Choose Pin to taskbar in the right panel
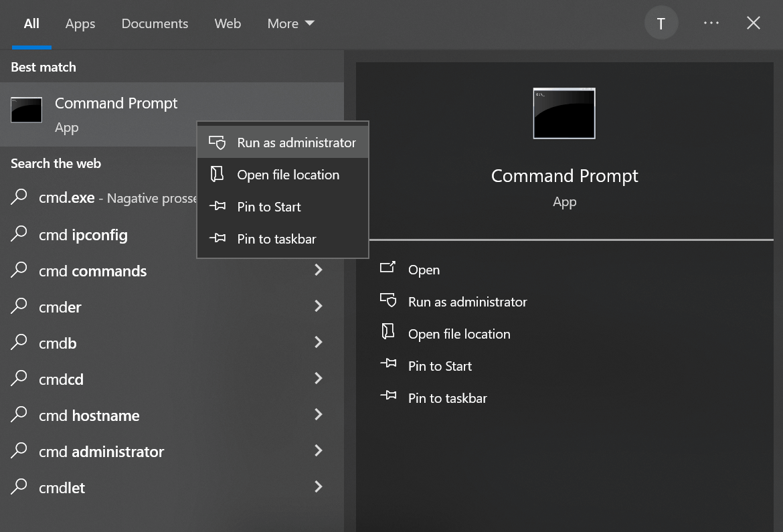 pos(447,398)
